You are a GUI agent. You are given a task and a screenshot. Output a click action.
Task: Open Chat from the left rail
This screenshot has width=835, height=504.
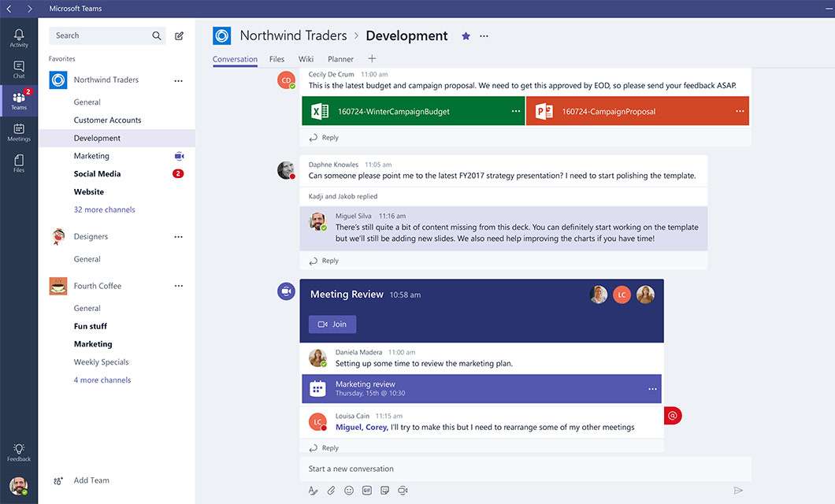19,69
